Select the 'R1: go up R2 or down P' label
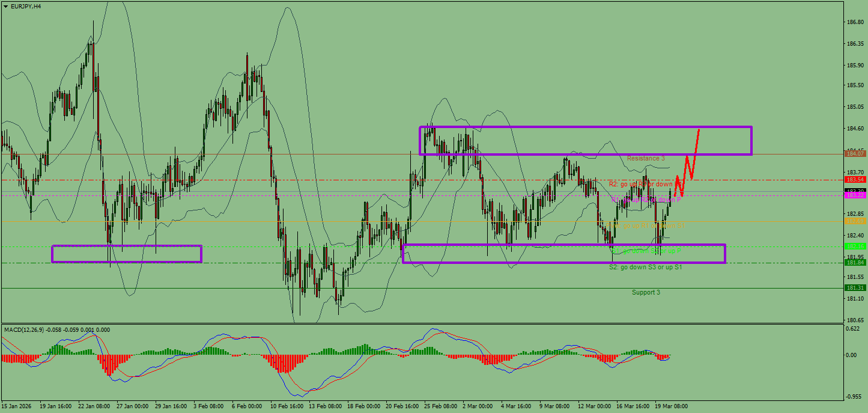This screenshot has height=413, width=868. point(646,199)
